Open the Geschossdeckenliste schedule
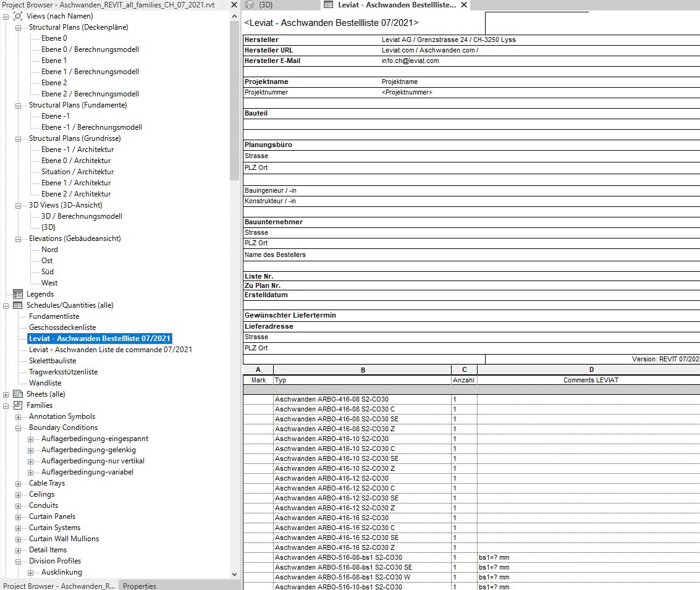This screenshot has width=700, height=590. (62, 327)
